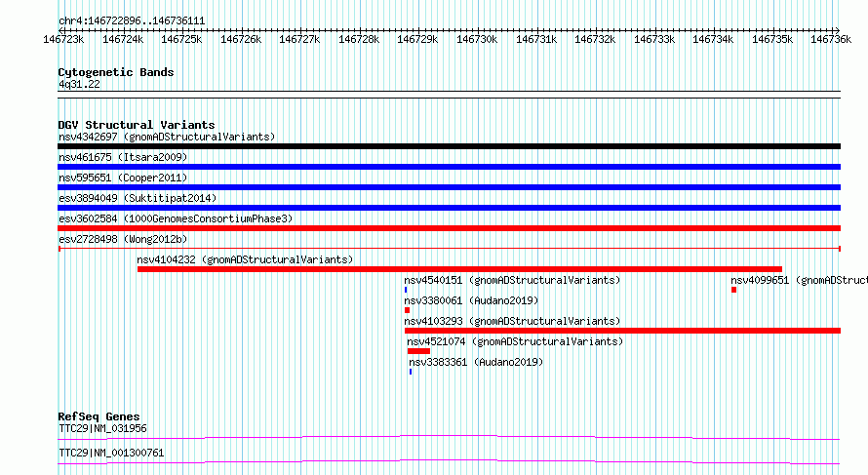This screenshot has width=868, height=475.
Task: Click the nsv595651 Cooper2011 blue bar
Action: tap(449, 187)
